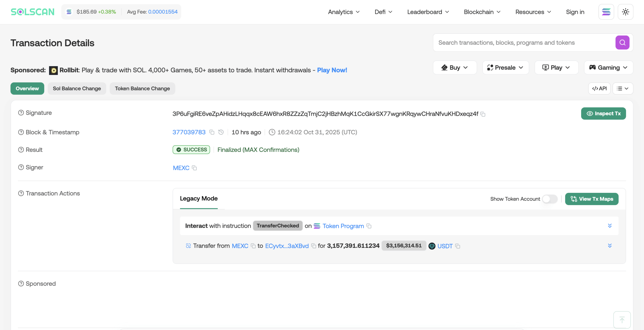This screenshot has width=644, height=330.
Task: Click the Inspect Tx button
Action: [x=603, y=114]
